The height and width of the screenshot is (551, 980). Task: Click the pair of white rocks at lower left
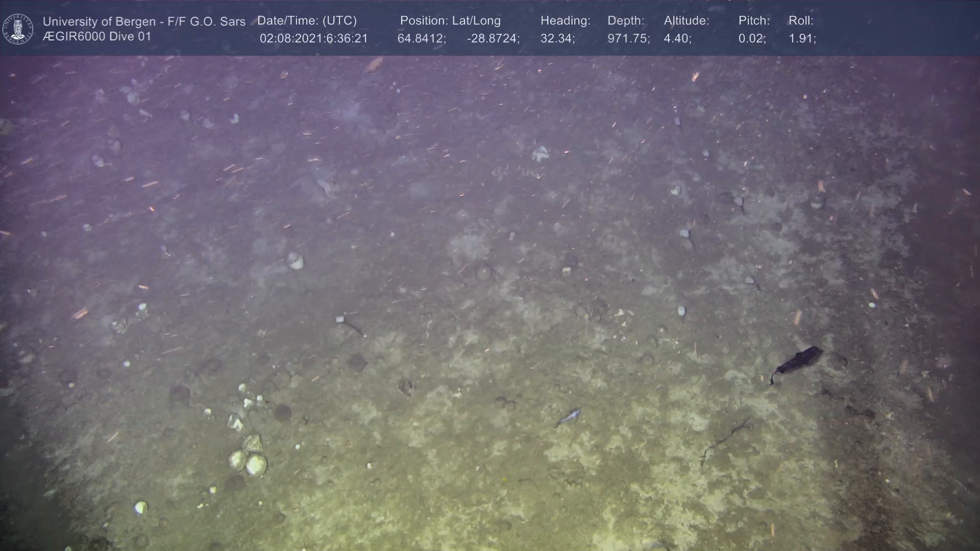pyautogui.click(x=249, y=462)
